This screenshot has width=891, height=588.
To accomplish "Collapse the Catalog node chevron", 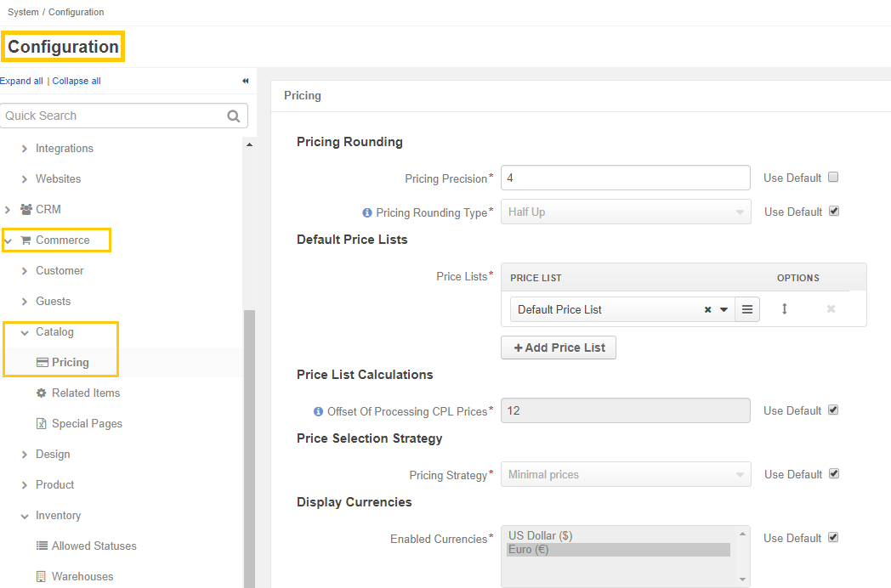I will (25, 333).
